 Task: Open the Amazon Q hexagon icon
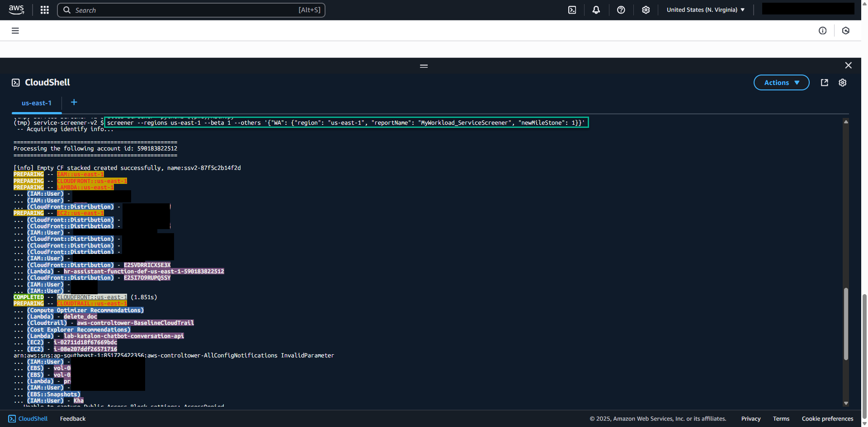pyautogui.click(x=846, y=30)
